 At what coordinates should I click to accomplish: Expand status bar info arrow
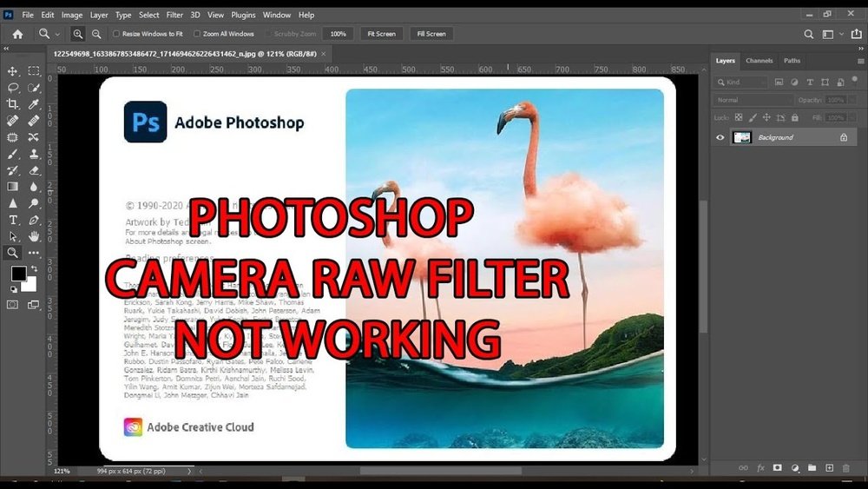(x=188, y=472)
